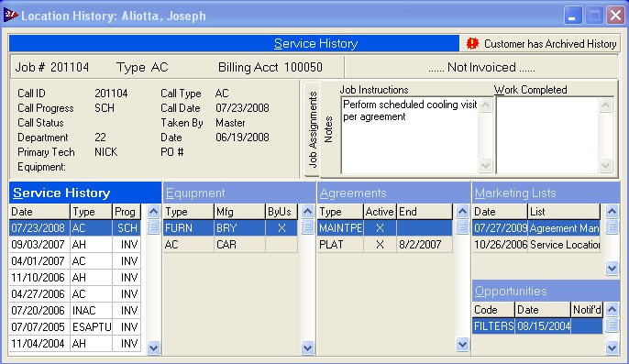Click the Mfg column header in Equipment
The image size is (629, 364).
239,212
